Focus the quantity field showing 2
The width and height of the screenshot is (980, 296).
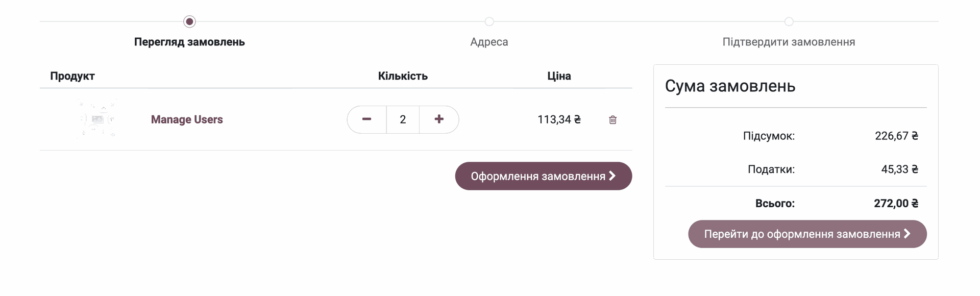tap(403, 119)
